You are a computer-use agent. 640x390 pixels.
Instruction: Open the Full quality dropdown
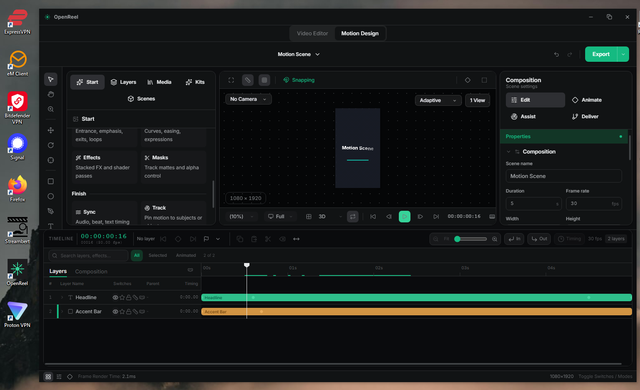(x=280, y=217)
